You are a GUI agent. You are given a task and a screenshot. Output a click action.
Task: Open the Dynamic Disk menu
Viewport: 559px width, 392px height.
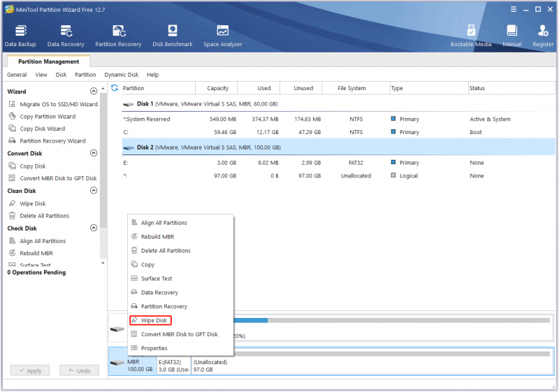pos(121,75)
